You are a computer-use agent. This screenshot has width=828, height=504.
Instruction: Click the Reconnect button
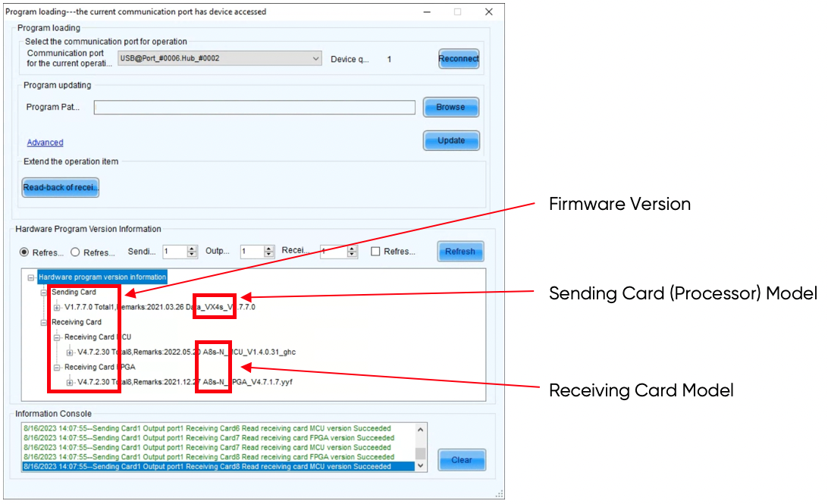point(459,58)
